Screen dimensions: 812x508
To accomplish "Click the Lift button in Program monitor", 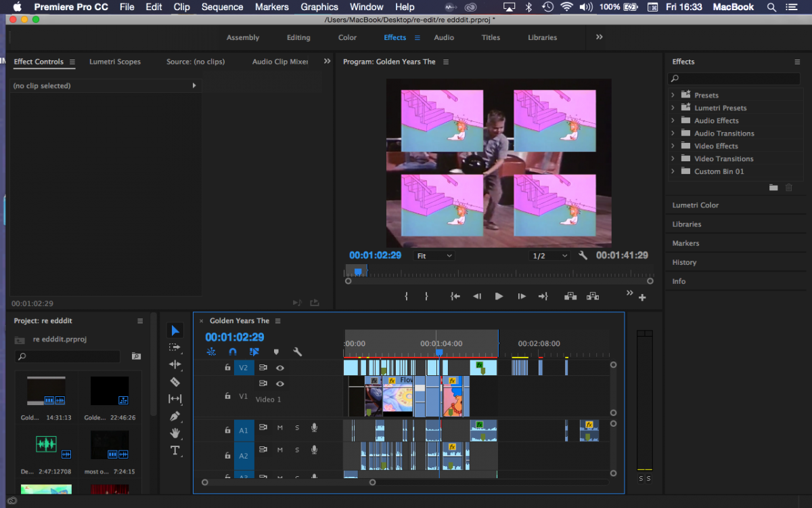I will (570, 296).
